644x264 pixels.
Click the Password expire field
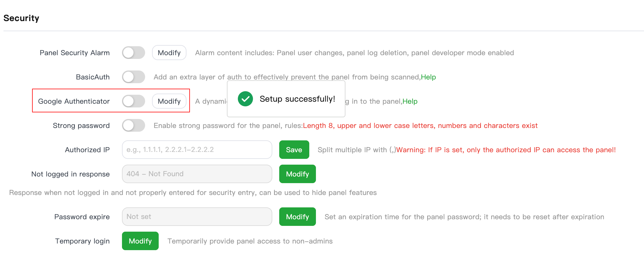coord(197,217)
